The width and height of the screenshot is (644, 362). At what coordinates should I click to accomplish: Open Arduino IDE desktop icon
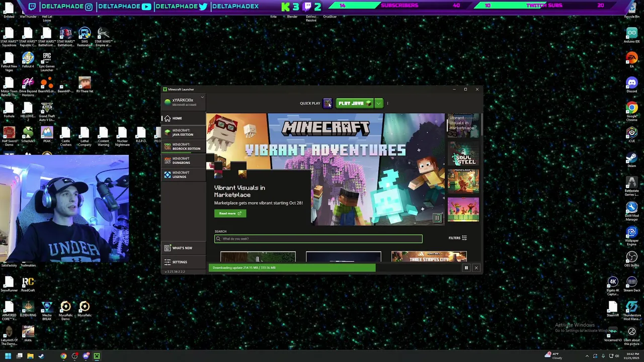coord(631,35)
